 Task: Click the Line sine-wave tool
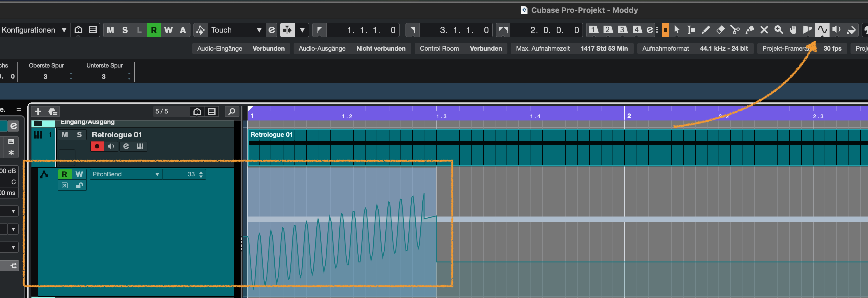tap(822, 30)
